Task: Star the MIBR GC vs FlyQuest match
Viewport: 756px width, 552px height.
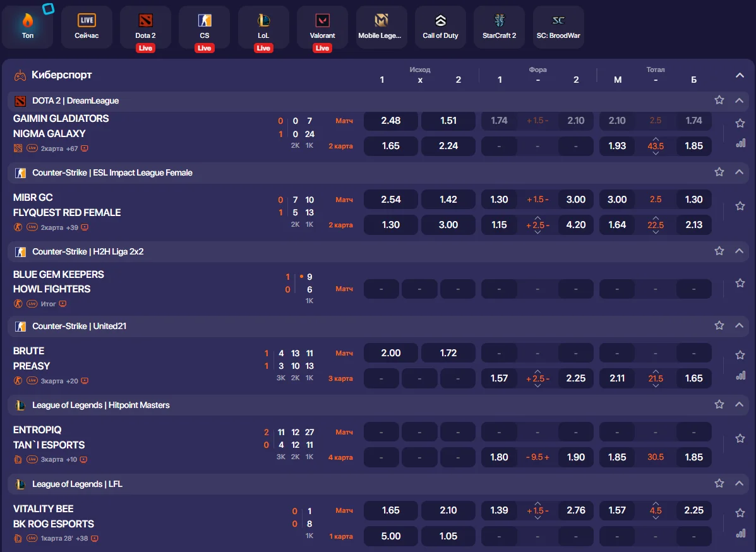Action: coord(740,206)
